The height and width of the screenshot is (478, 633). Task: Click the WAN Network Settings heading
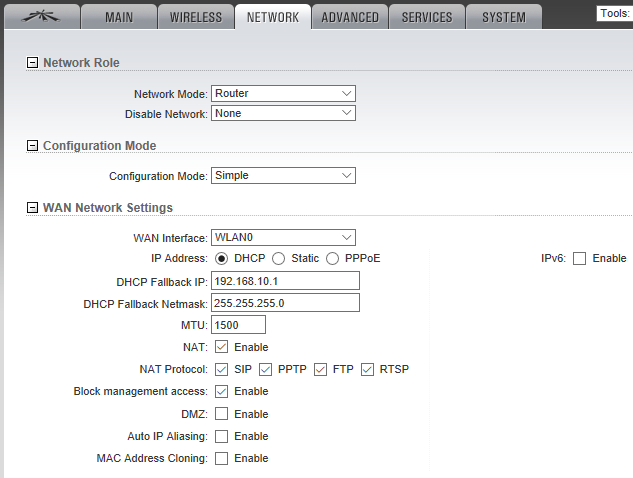tap(108, 208)
